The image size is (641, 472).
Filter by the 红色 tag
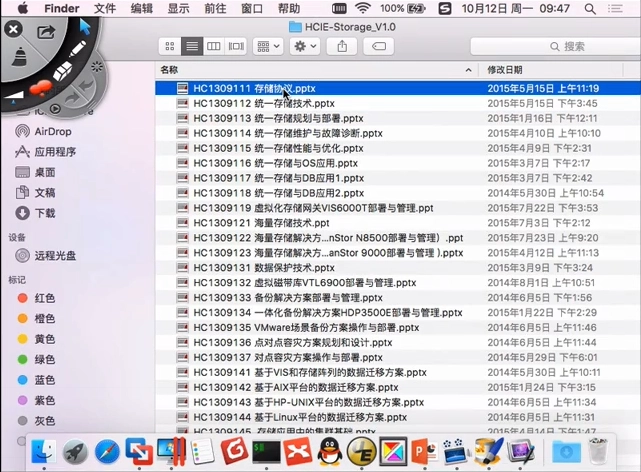(36, 298)
